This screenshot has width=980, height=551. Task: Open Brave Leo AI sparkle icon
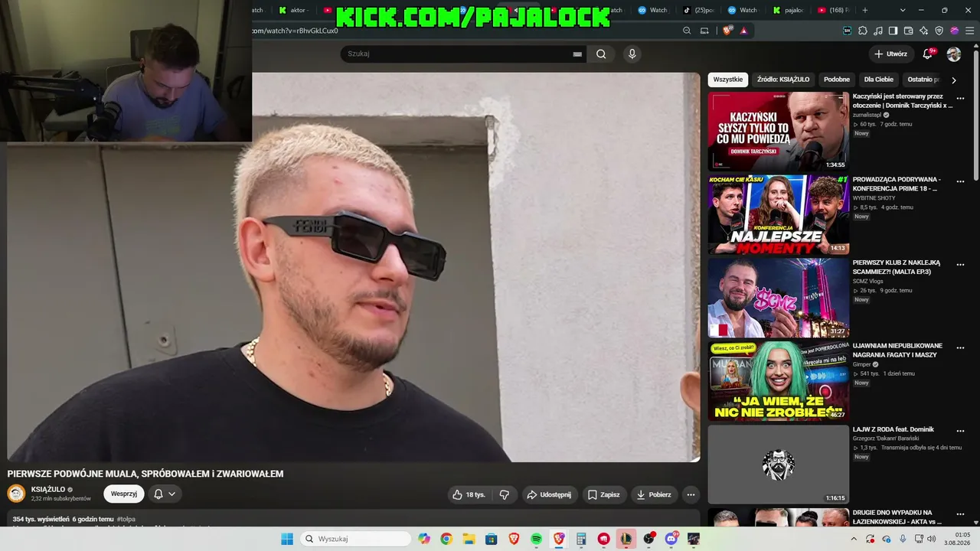click(924, 31)
